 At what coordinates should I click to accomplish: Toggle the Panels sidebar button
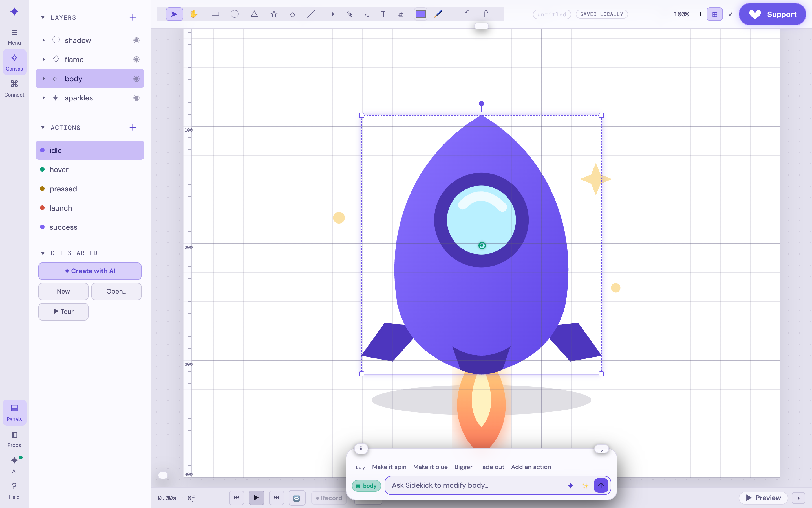14,413
